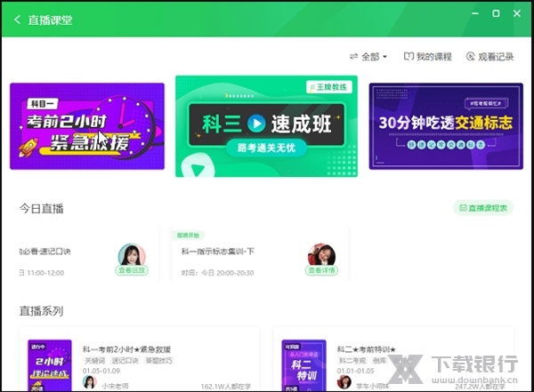Play the 科三速成班 video icon
Viewport: 534px width, 392px height.
pyautogui.click(x=256, y=124)
